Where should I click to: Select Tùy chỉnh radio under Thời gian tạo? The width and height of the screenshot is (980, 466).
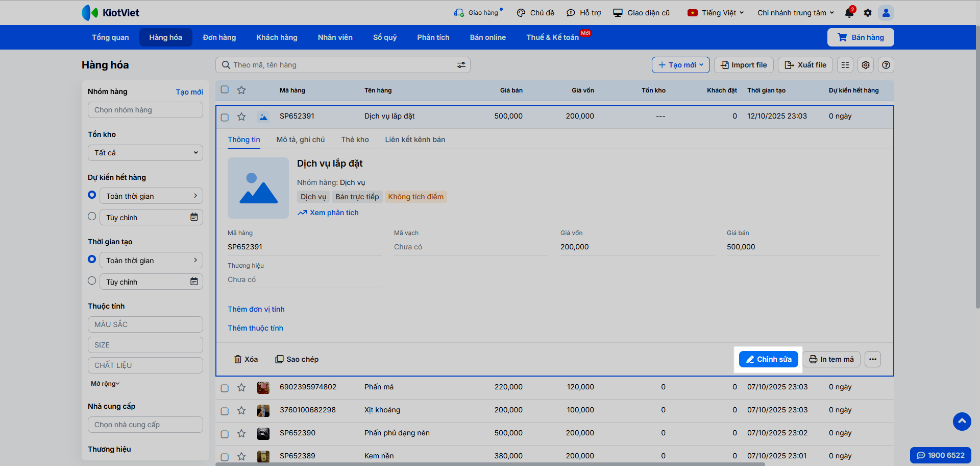[92, 281]
